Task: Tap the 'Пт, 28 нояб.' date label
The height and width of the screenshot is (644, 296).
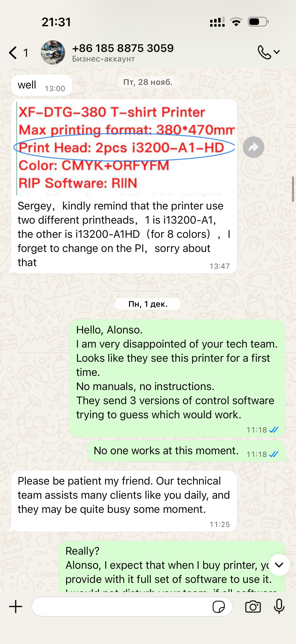Action: (x=148, y=82)
